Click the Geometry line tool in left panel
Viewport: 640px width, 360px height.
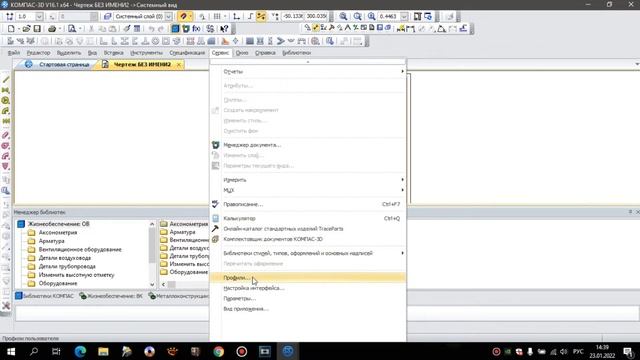pos(6,79)
